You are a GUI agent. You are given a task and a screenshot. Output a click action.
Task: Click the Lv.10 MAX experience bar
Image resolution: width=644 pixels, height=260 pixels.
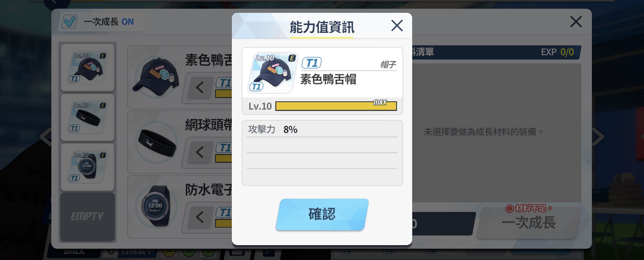pos(336,106)
